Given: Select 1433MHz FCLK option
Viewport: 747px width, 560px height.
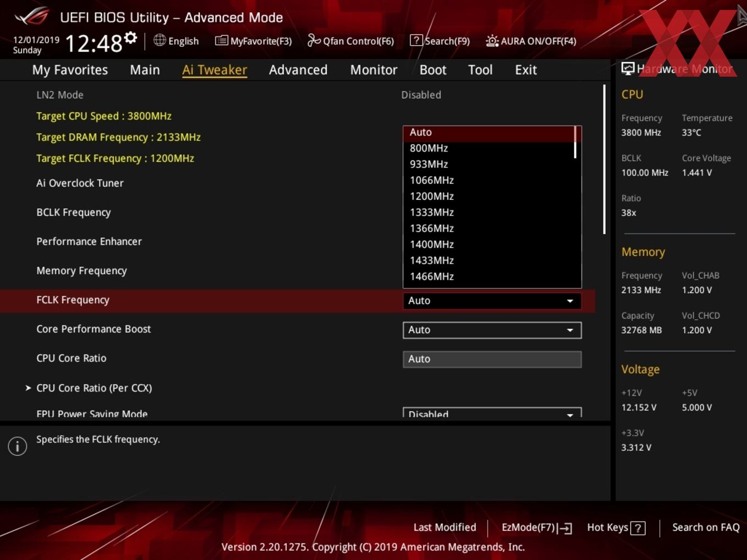Looking at the screenshot, I should click(x=488, y=260).
